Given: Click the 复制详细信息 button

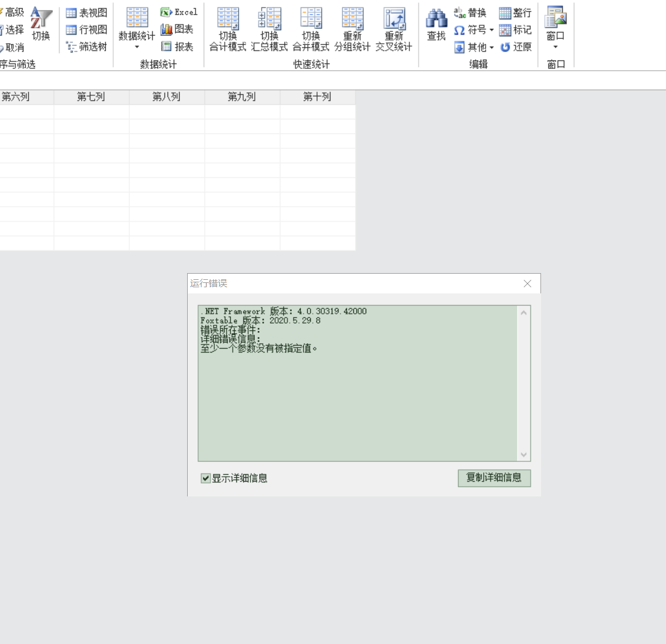Looking at the screenshot, I should (x=494, y=478).
